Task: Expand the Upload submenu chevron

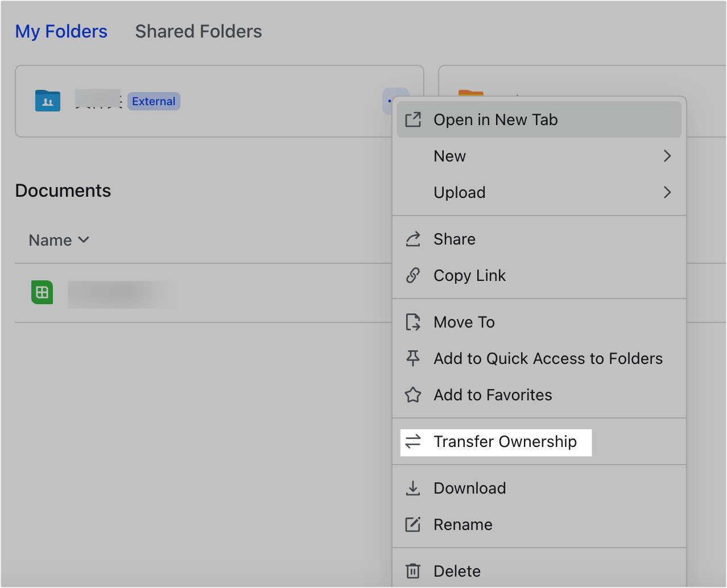Action: 667,192
